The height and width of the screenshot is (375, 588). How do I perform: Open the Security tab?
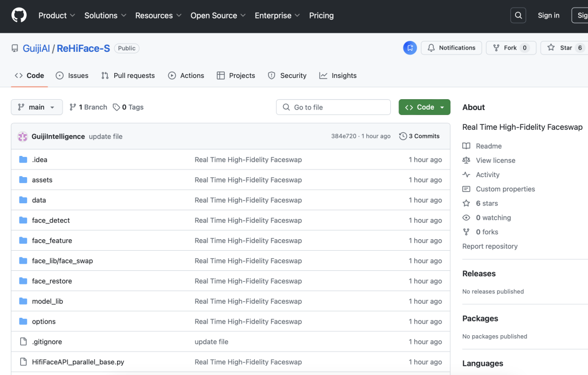[287, 75]
